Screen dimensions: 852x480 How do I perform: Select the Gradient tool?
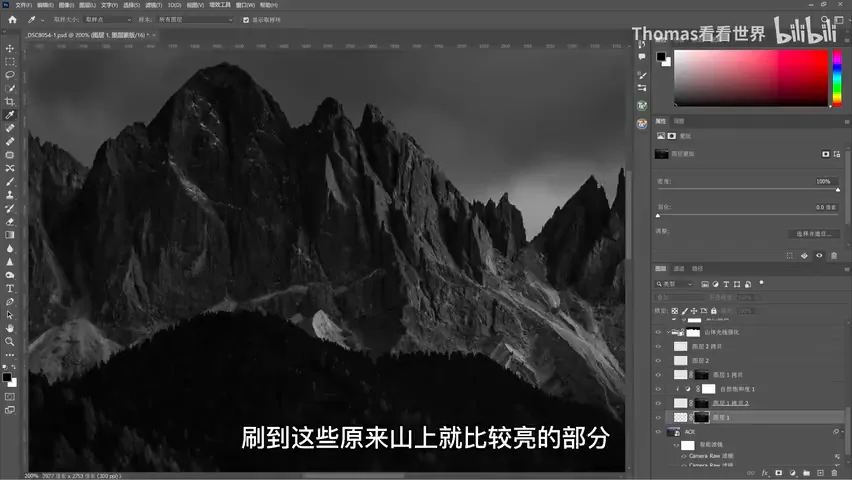point(10,235)
